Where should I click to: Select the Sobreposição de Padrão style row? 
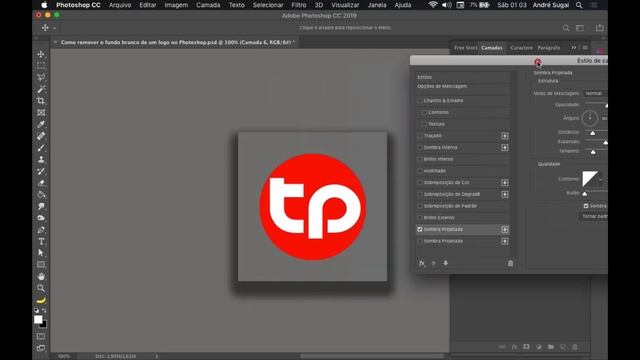click(x=463, y=206)
